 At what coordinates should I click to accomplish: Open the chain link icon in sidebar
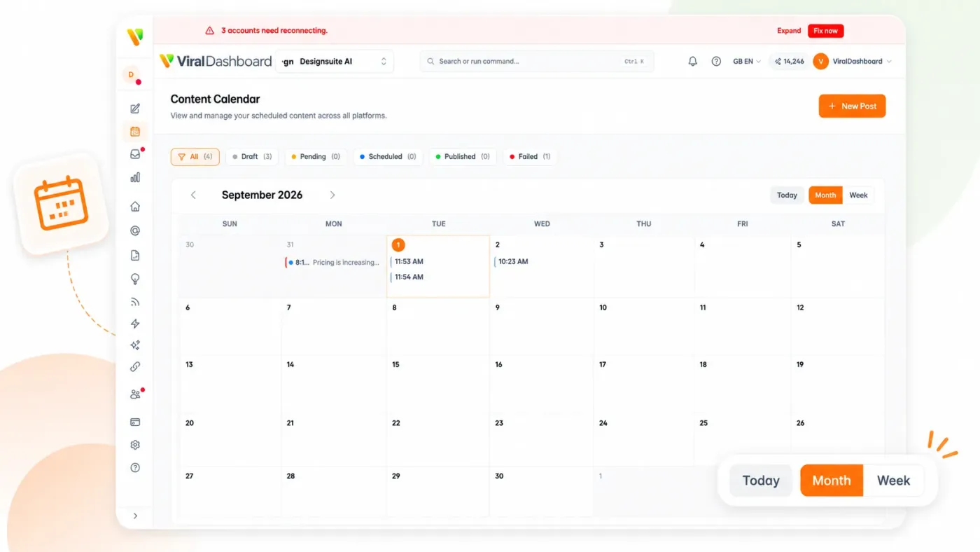(x=135, y=366)
